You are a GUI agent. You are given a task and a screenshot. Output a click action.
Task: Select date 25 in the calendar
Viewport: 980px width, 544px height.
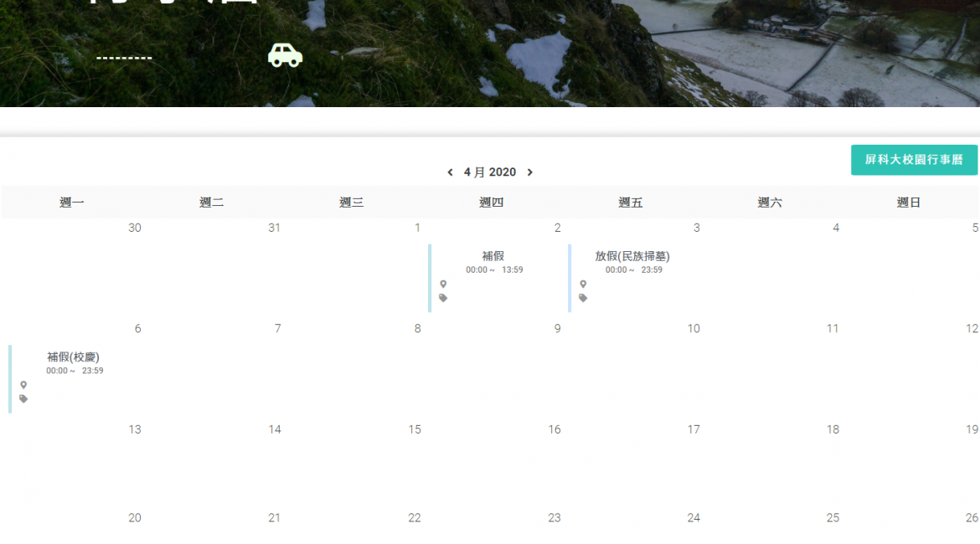pos(833,518)
